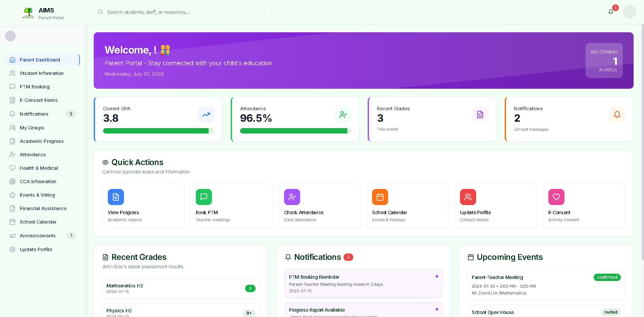
Task: Click the red 2 badge beside Notifications heading
Action: coord(348,257)
